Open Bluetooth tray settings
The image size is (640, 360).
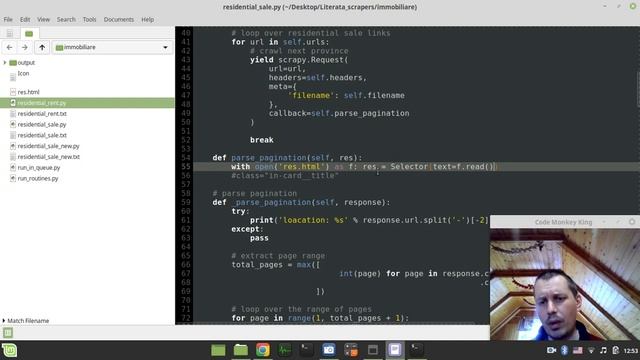564,350
